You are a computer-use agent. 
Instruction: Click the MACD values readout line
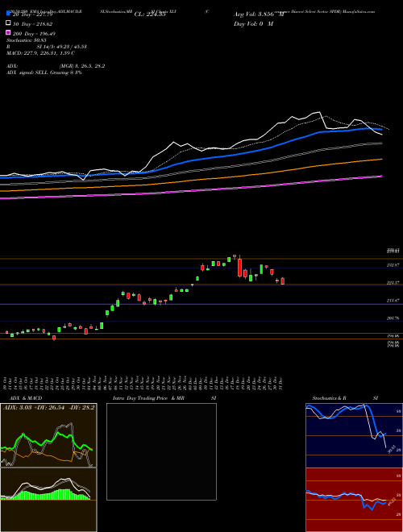pyautogui.click(x=41, y=53)
